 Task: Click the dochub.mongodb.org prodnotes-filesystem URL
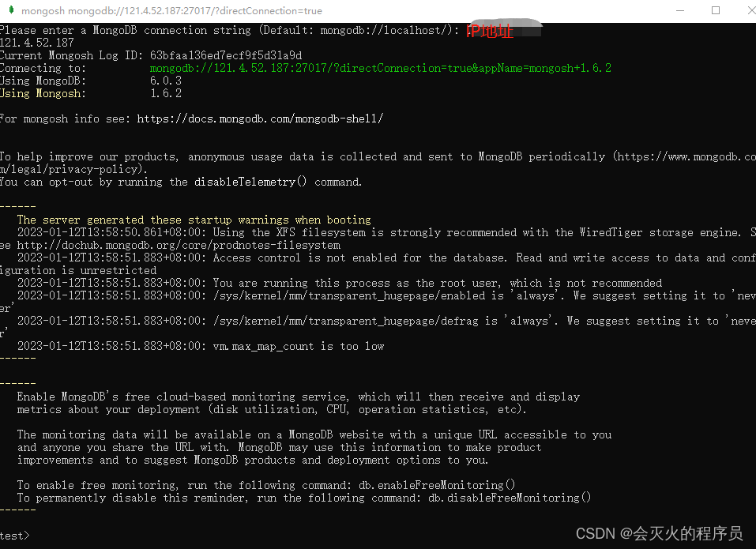pos(179,245)
